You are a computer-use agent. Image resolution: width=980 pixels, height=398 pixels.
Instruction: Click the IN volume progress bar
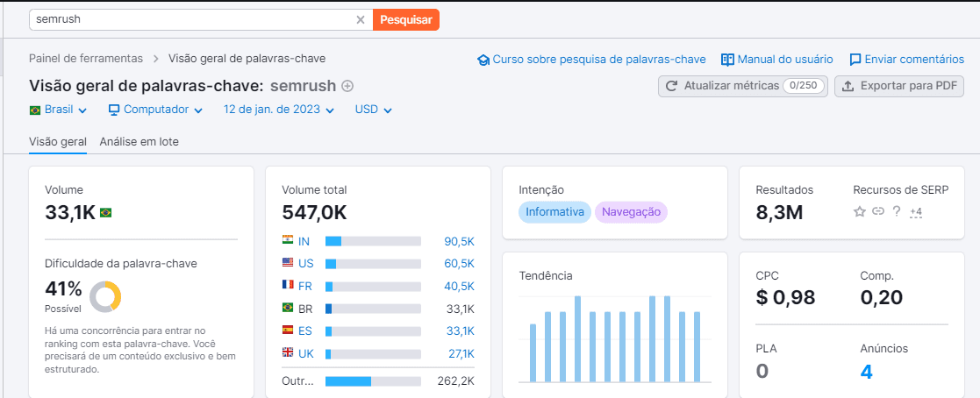(373, 241)
